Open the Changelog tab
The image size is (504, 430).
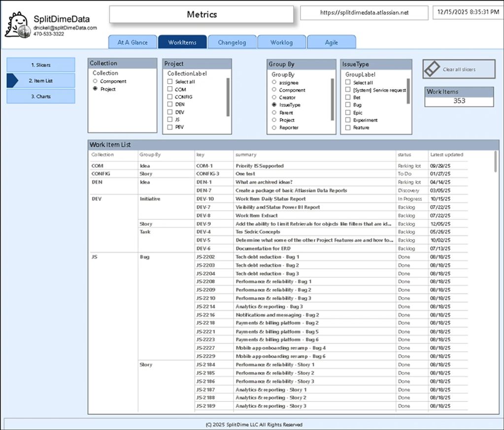click(232, 42)
